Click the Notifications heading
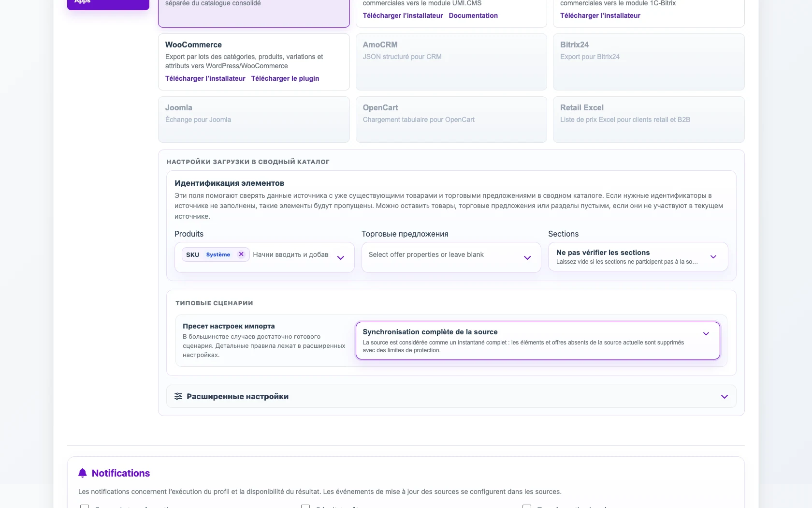812x508 pixels. 121,473
